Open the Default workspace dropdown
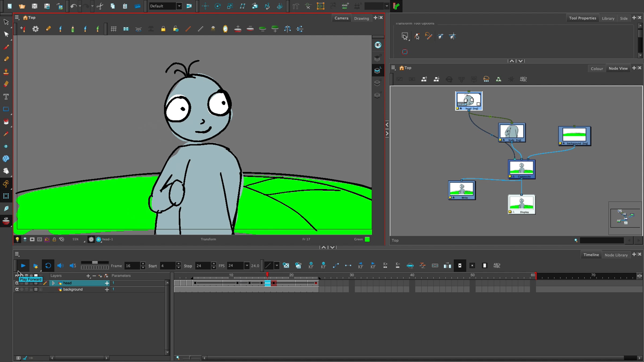 pyautogui.click(x=179, y=6)
